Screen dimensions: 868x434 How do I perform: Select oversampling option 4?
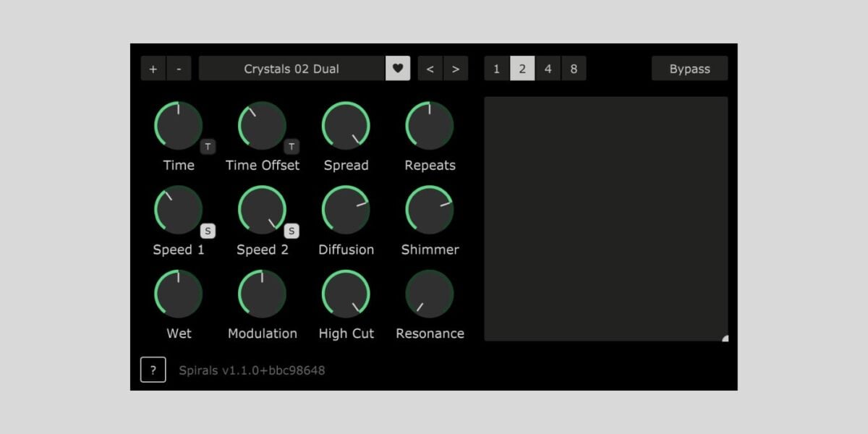(548, 68)
